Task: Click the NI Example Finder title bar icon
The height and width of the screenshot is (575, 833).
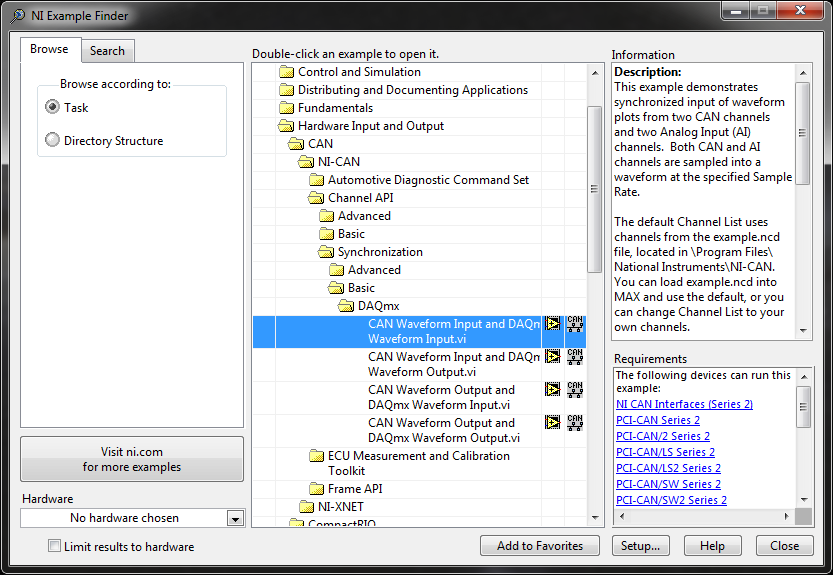Action: [x=18, y=16]
